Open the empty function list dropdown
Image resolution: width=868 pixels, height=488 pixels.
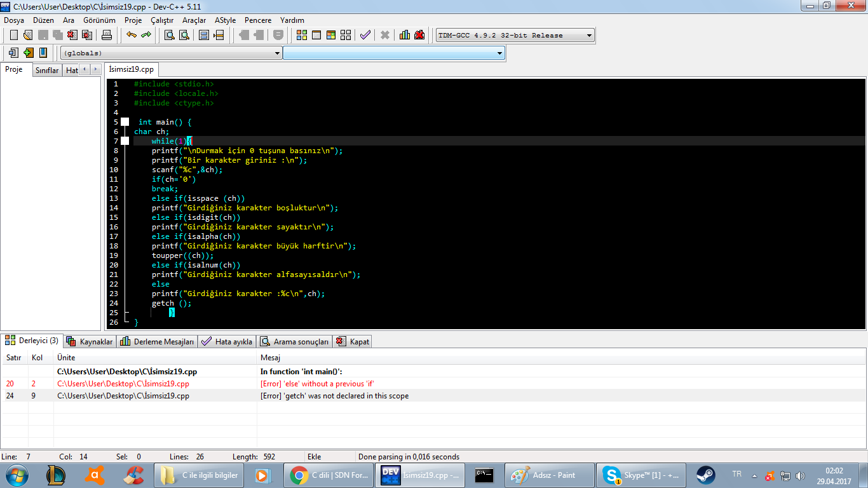(393, 53)
